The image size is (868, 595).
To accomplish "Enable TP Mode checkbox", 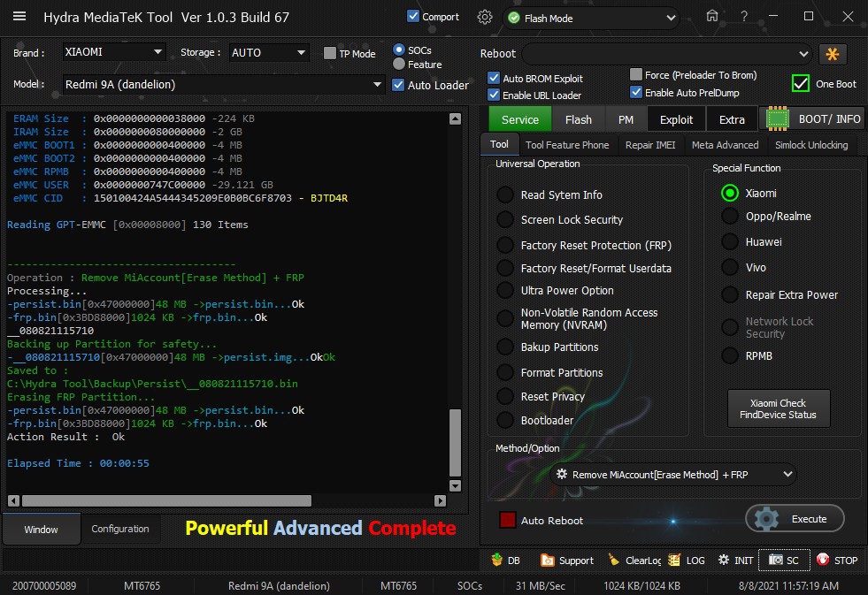I will coord(330,53).
